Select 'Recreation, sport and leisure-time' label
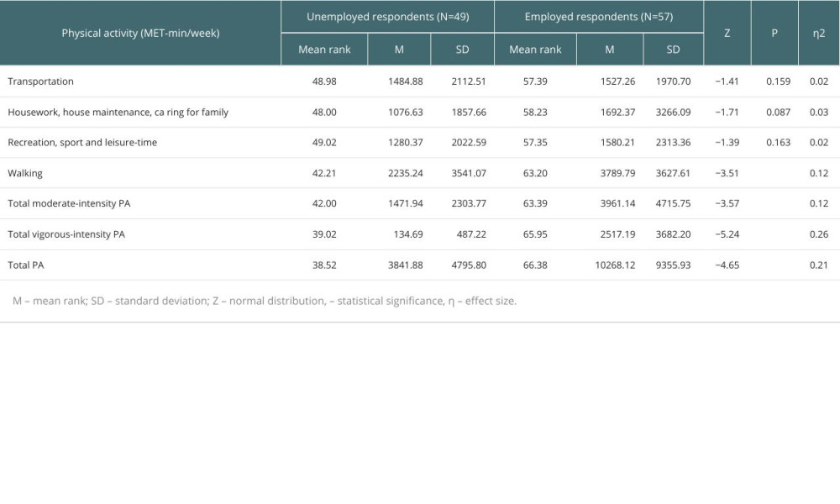 82,143
